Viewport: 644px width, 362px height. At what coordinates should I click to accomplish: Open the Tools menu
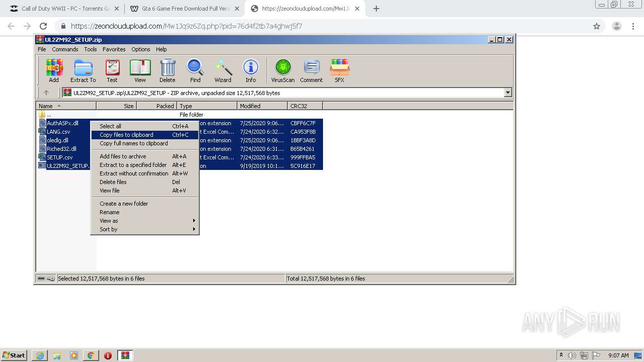pos(91,49)
